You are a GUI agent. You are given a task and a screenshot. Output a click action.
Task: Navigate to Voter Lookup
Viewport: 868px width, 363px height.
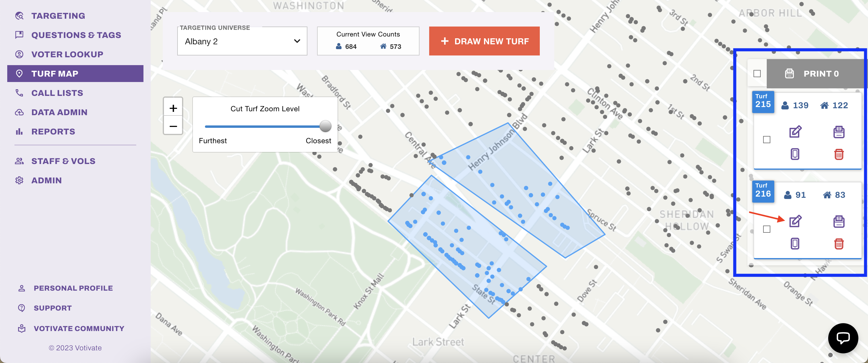67,54
